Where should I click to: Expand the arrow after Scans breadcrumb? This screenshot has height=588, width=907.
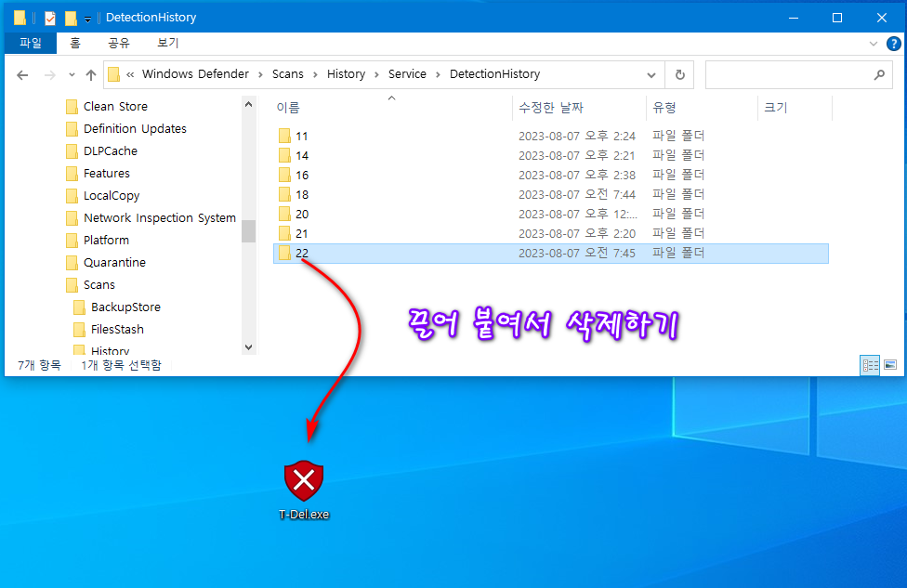pos(315,74)
